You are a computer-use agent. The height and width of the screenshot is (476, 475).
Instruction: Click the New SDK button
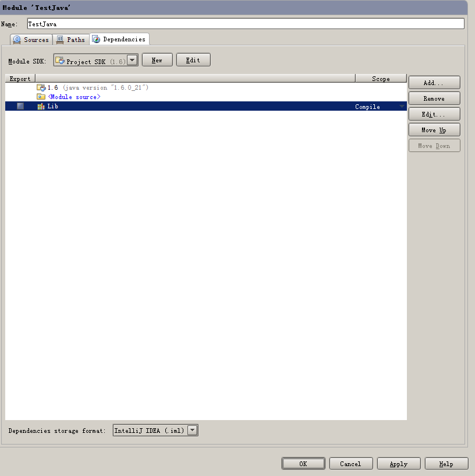coord(157,60)
